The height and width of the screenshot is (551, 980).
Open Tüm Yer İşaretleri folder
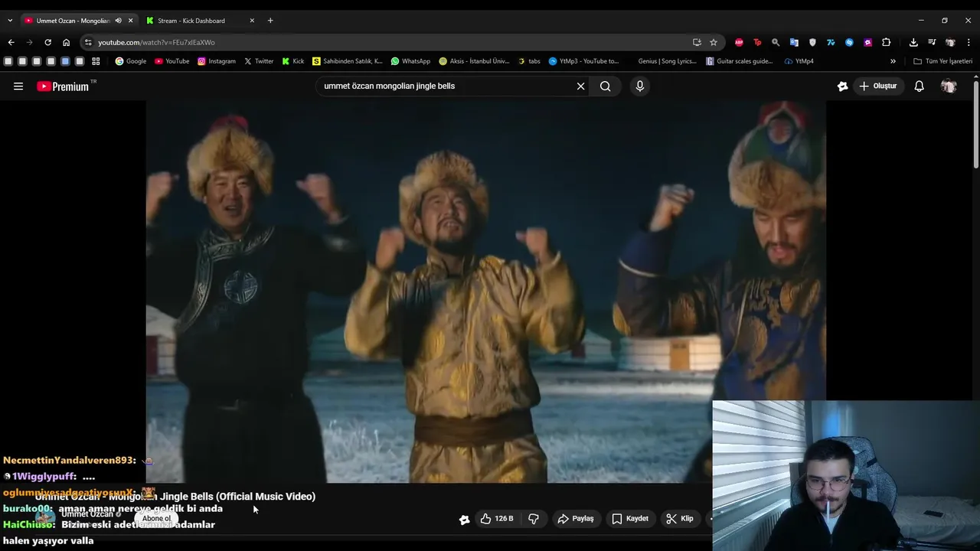tap(942, 61)
